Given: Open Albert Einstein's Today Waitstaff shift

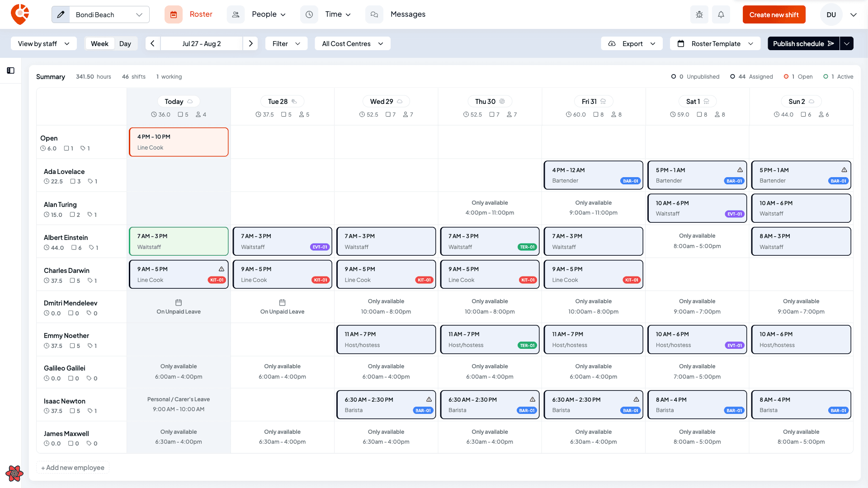Looking at the screenshot, I should [x=179, y=241].
